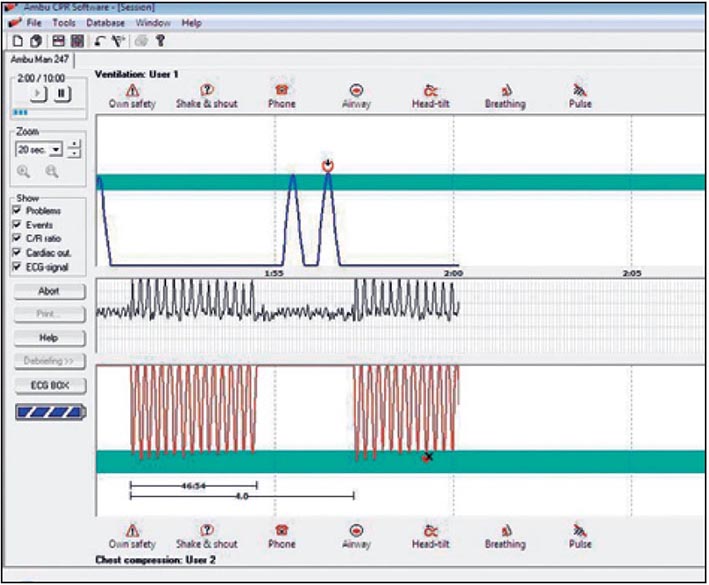Toggle the Problems checkbox
The width and height of the screenshot is (709, 585).
(17, 210)
